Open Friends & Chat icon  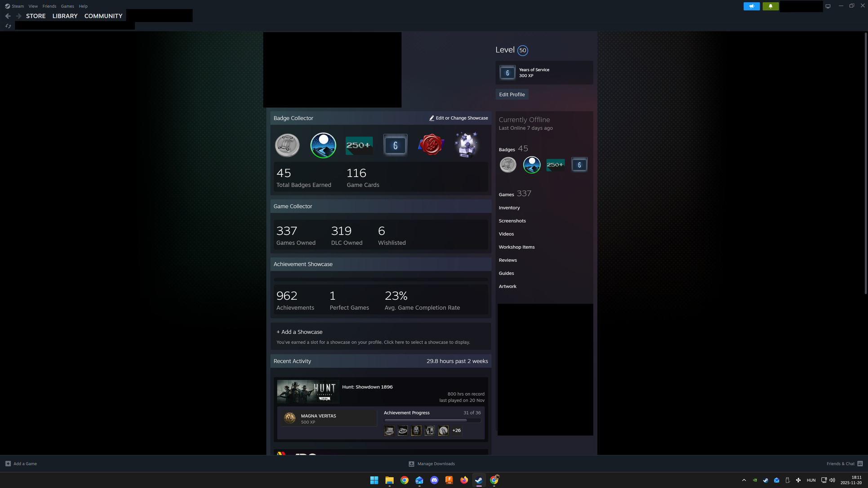point(860,464)
